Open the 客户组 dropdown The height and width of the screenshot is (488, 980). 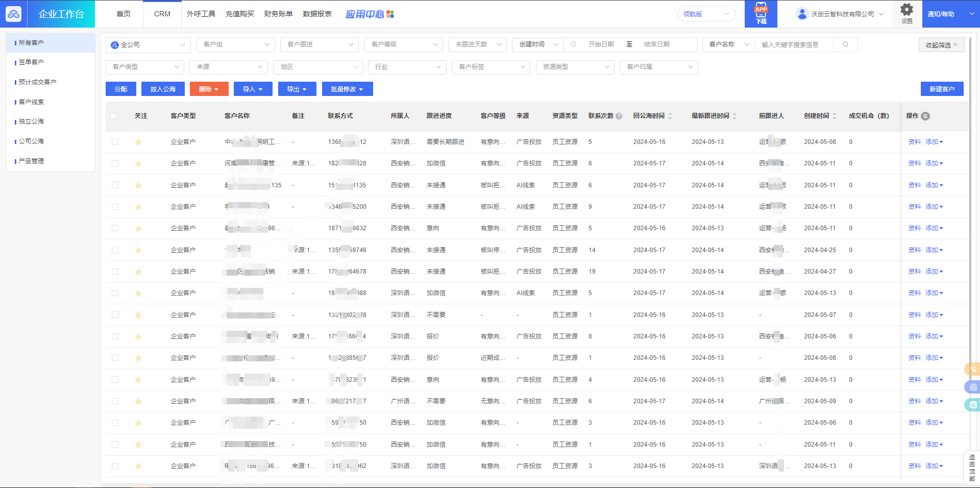pyautogui.click(x=235, y=45)
